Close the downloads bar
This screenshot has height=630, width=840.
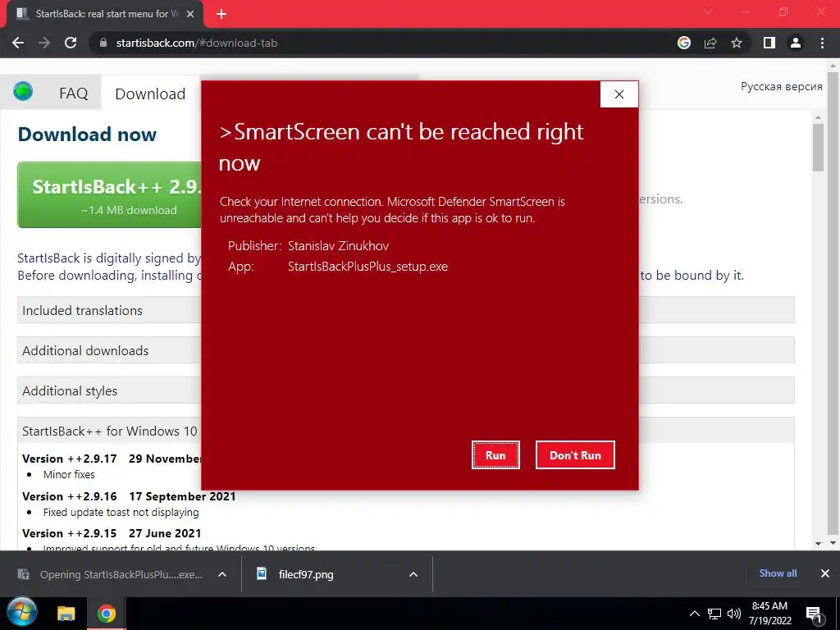[825, 573]
